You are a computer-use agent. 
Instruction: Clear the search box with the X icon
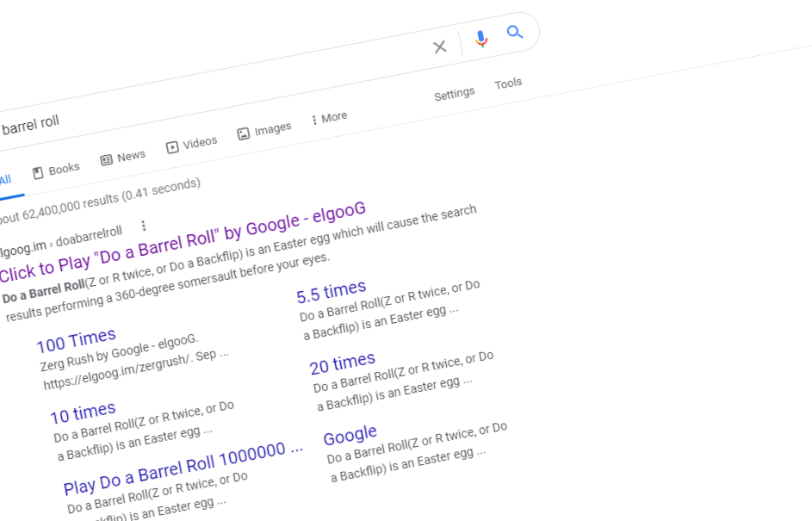[x=440, y=47]
